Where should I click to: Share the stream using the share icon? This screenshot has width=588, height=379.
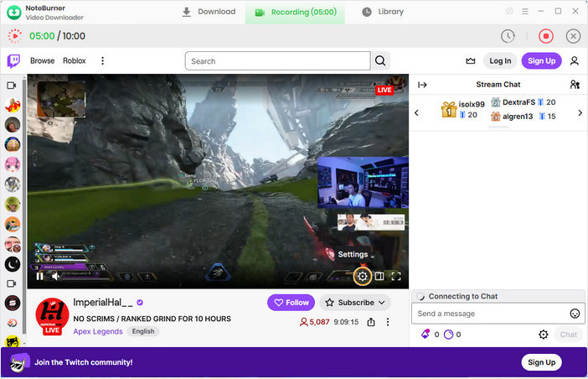click(x=370, y=322)
